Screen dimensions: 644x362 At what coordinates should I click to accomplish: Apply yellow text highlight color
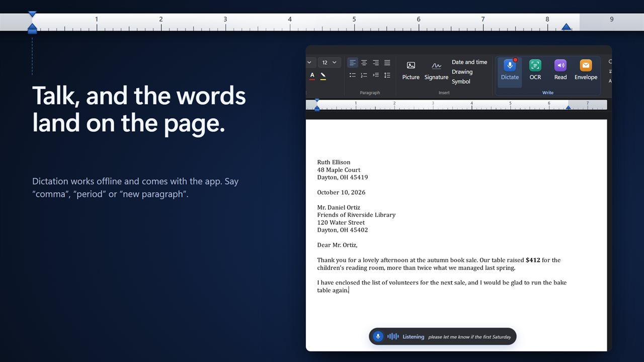point(323,76)
